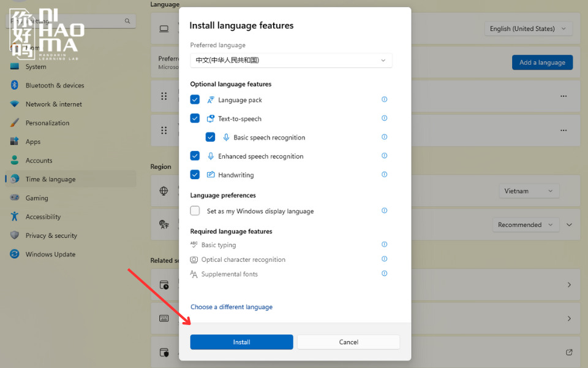Uncheck the Language pack checkbox
The image size is (588, 368).
[195, 100]
